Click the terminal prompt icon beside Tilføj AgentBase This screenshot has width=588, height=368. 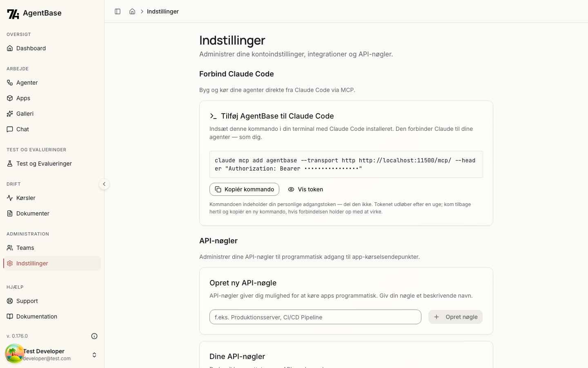tap(213, 116)
